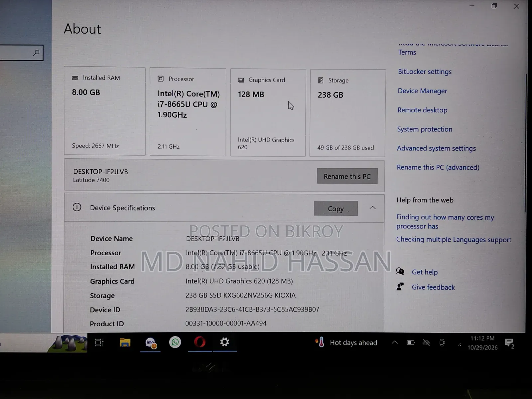Click the Storage drive icon
The width and height of the screenshot is (532, 399).
(x=321, y=80)
